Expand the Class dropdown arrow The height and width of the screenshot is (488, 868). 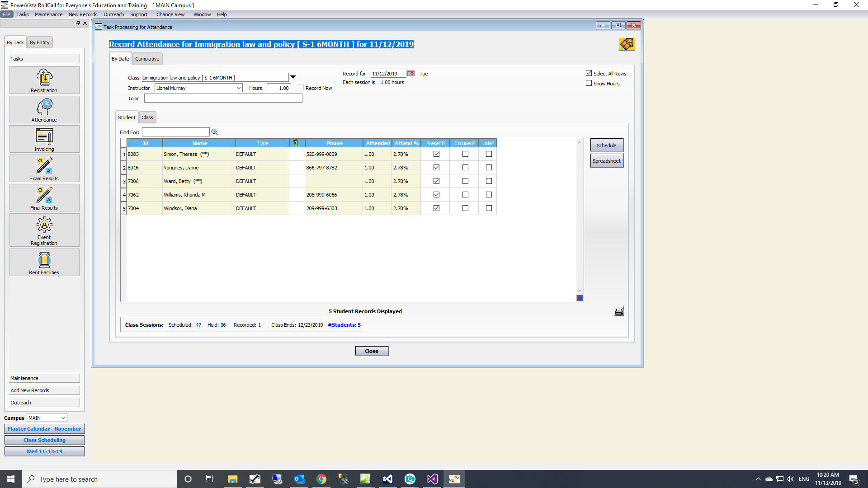(293, 77)
